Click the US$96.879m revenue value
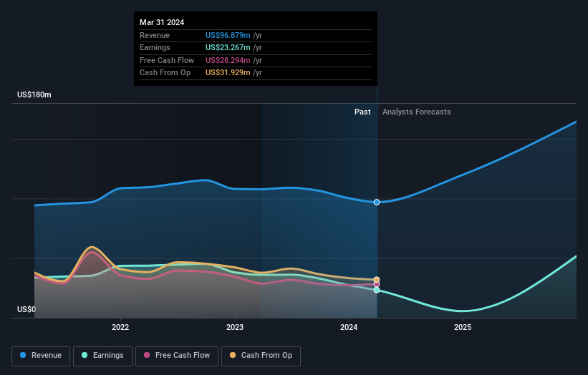 [x=228, y=35]
